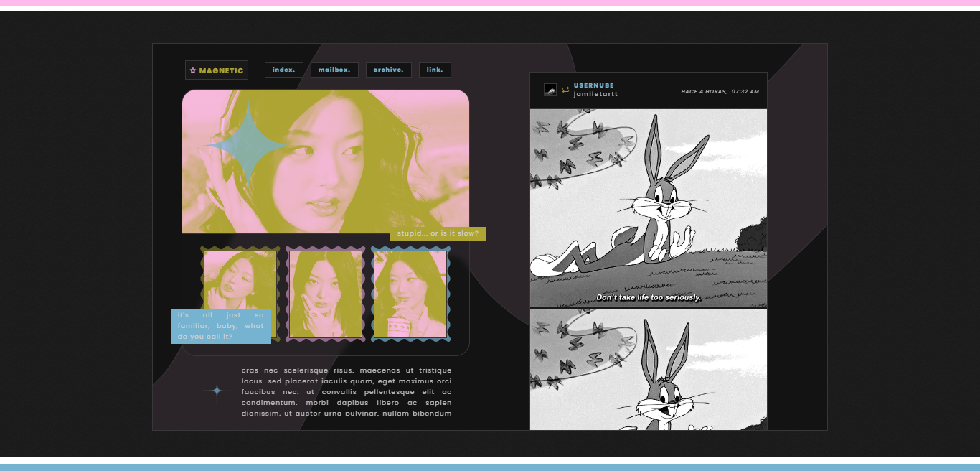The height and width of the screenshot is (471, 980).
Task: Click the star icon beside MAGNETIC
Action: click(x=193, y=70)
